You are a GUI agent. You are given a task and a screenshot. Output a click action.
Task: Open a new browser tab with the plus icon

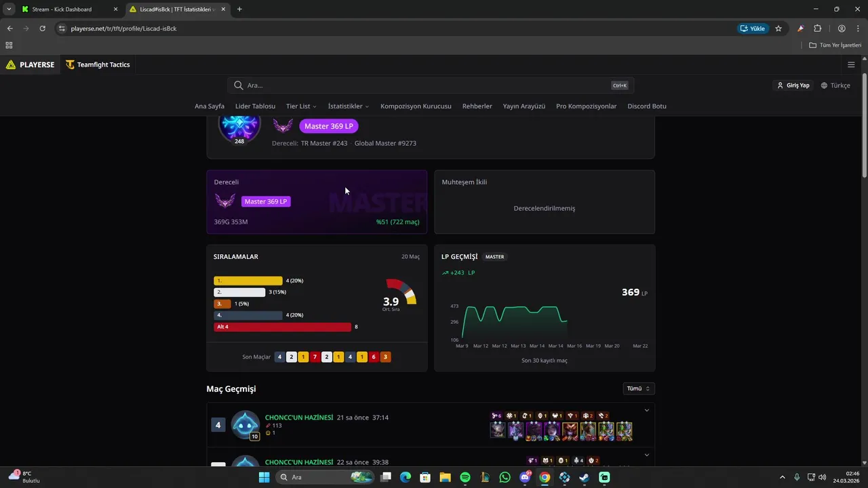coord(239,9)
